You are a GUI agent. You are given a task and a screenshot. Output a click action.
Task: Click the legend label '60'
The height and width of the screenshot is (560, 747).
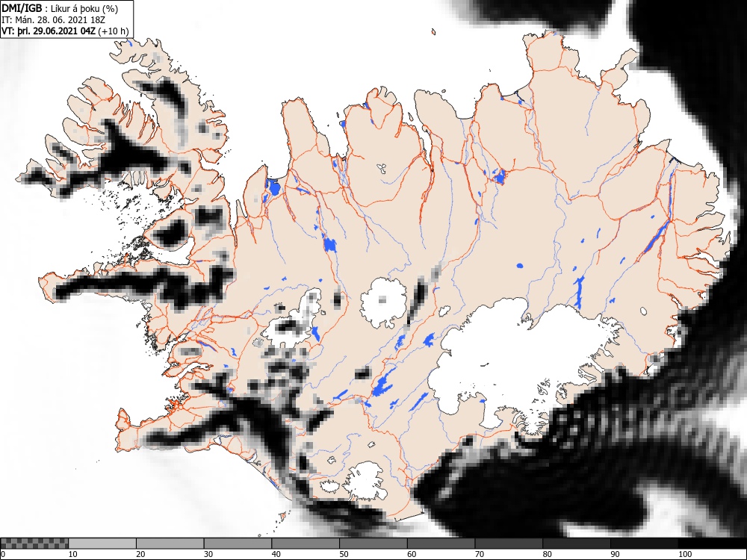coord(412,554)
